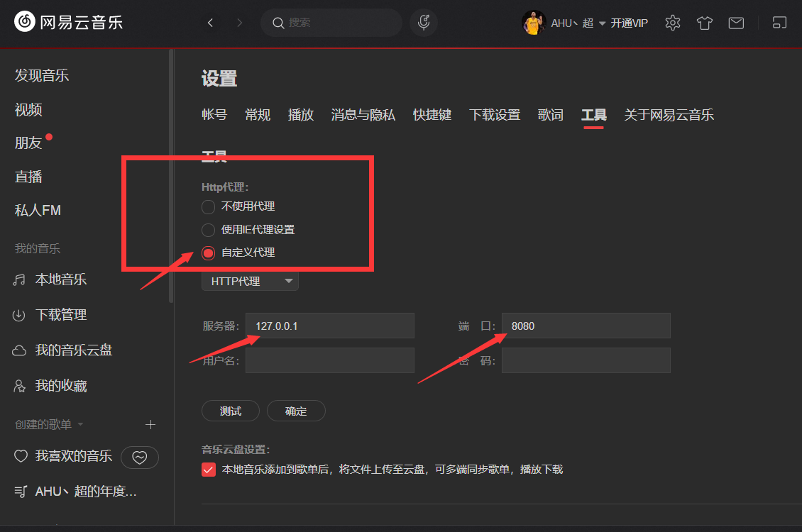The width and height of the screenshot is (802, 532).
Task: Click the 搜索 search box
Action: [x=331, y=23]
